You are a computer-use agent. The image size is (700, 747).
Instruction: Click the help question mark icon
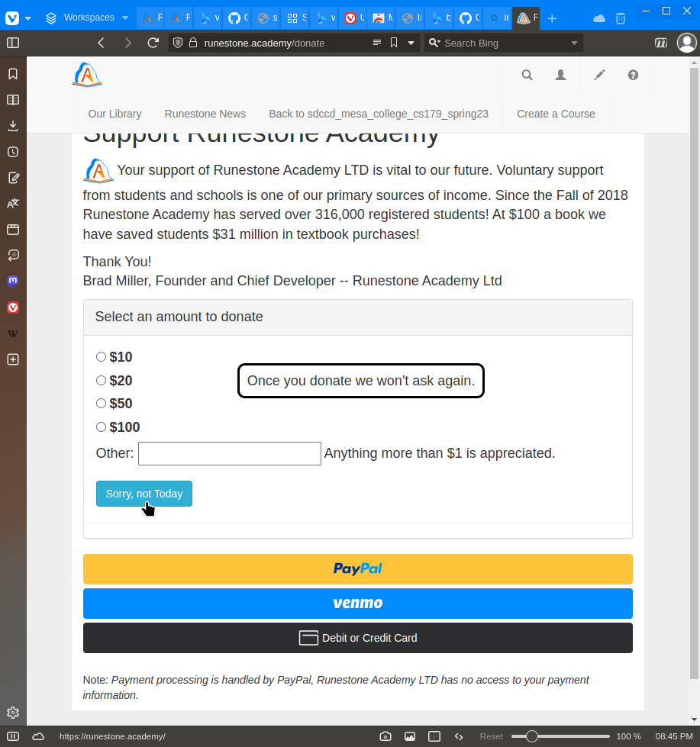point(633,75)
